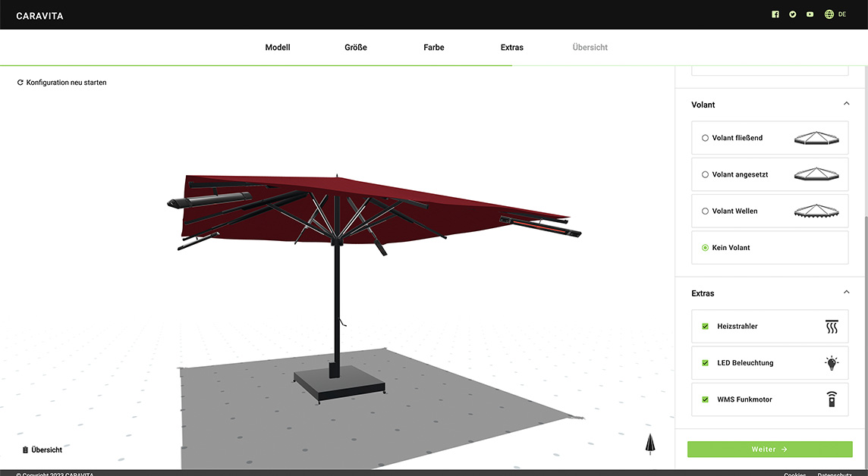Uncheck the LED Beleuchtung checkbox
868x476 pixels.
706,362
